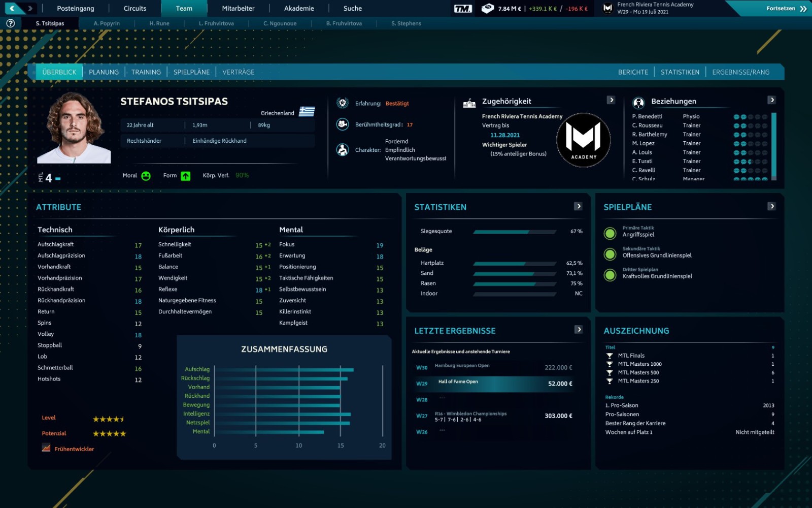Select the Offensives Grundlinienspiel tactic indicator

pyautogui.click(x=610, y=254)
